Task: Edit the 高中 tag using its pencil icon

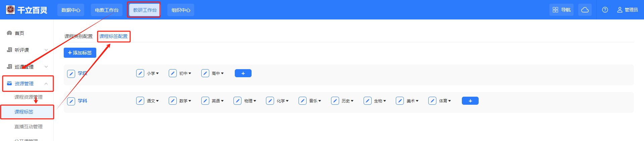Action: 205,73
